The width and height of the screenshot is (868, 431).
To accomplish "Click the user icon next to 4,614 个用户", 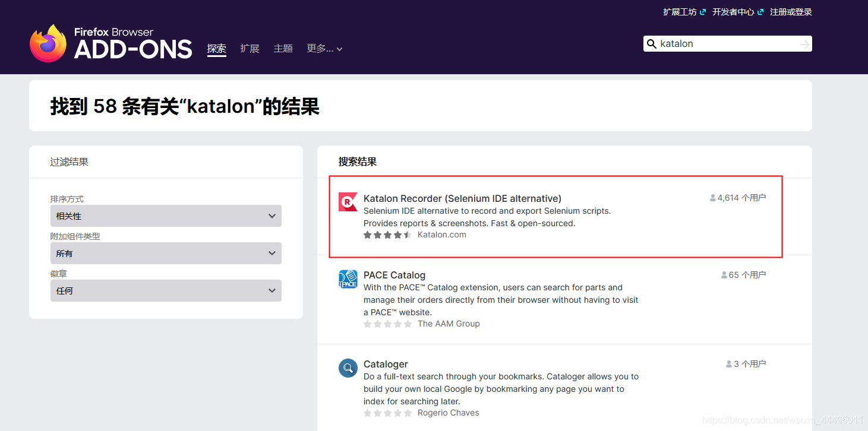I will coord(713,198).
